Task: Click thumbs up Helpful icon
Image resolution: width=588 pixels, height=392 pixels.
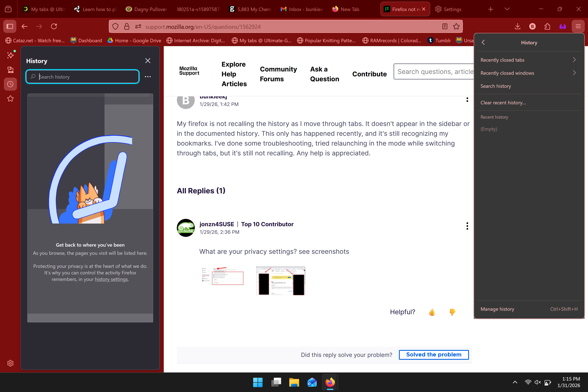Action: click(x=432, y=312)
